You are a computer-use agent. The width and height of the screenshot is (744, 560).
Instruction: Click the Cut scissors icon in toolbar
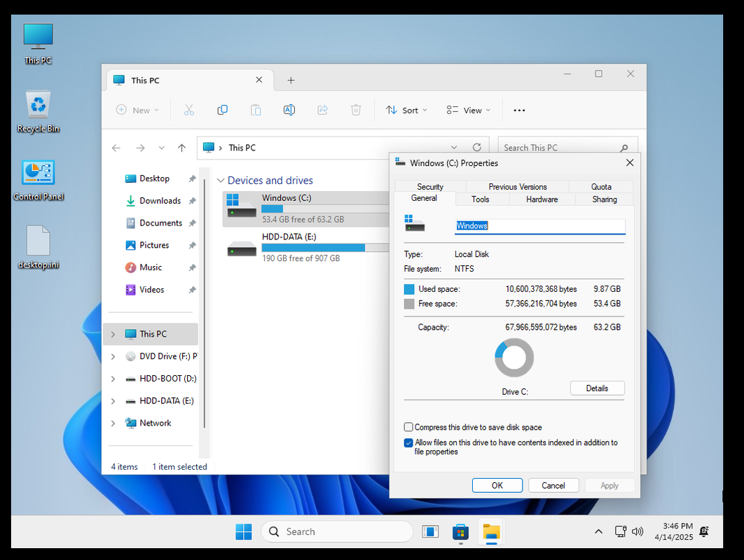[x=189, y=110]
